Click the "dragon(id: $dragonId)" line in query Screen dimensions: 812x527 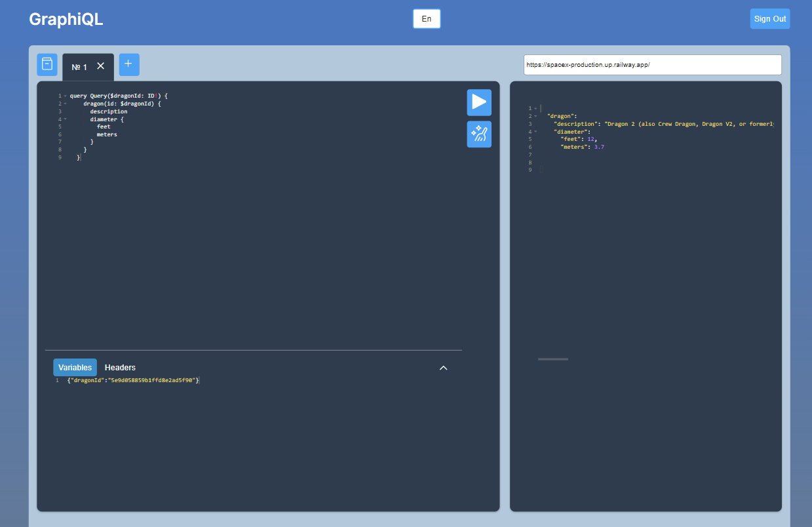[x=122, y=104]
